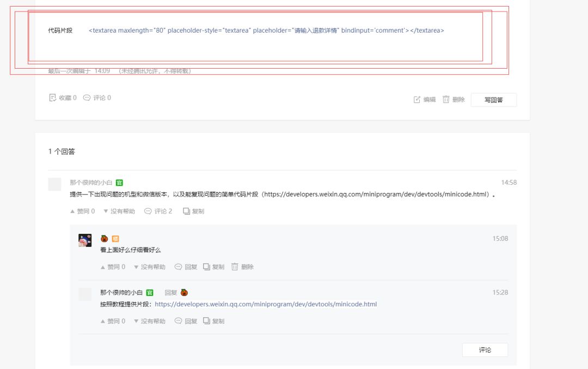Viewport: 588px width, 369px height.
Task: Click the answer text starting with 提供一下出现问题的机型
Action: coord(283,195)
